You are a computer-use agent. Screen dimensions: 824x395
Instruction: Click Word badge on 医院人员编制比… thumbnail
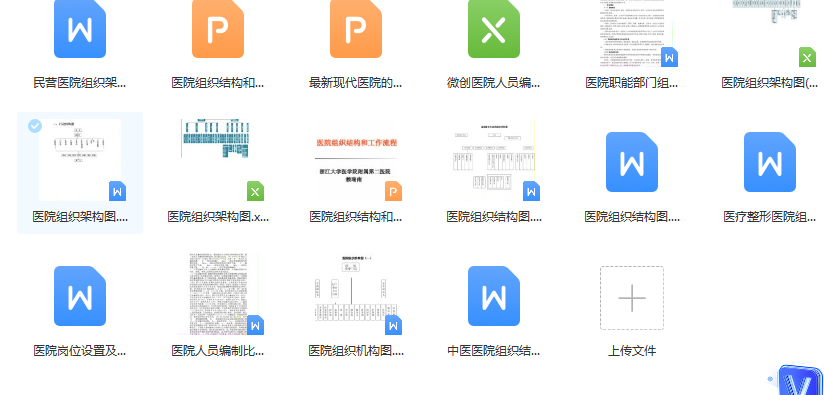click(255, 325)
